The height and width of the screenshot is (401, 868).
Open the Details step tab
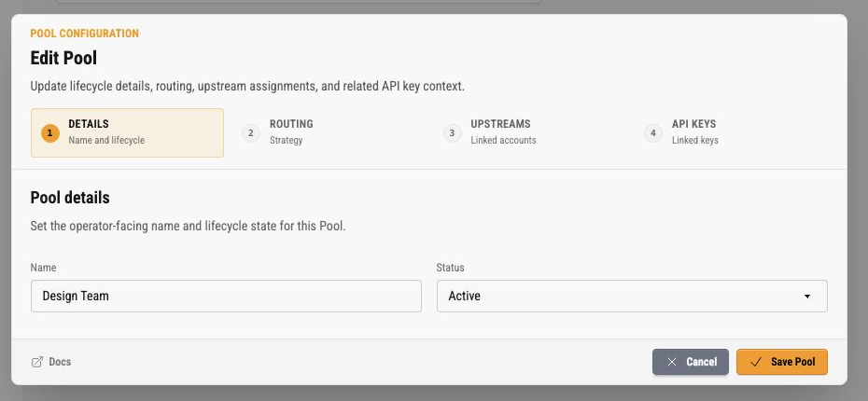pyautogui.click(x=127, y=132)
